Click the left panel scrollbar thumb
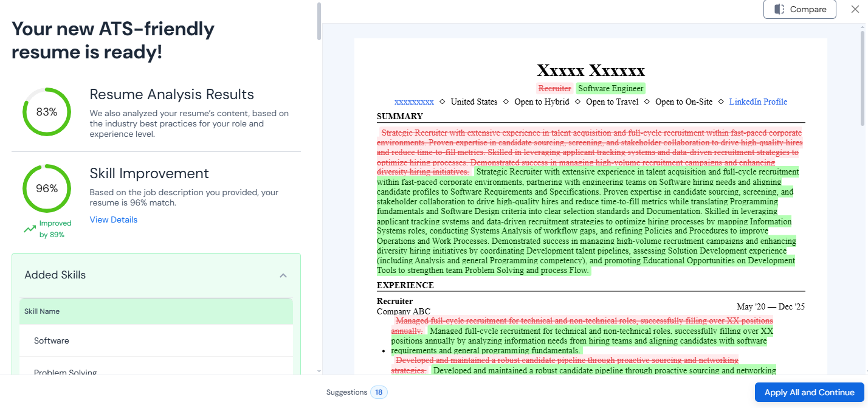868x408 pixels. pos(319,21)
